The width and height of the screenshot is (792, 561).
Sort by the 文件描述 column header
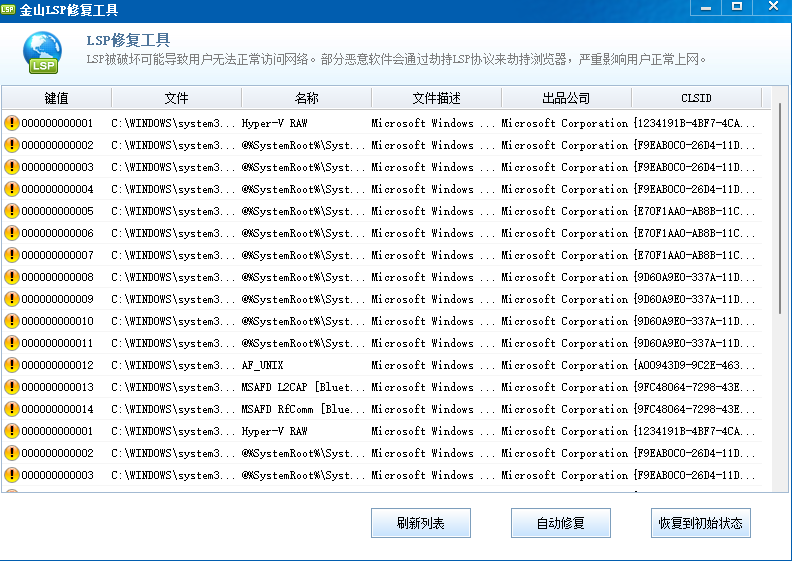436,98
